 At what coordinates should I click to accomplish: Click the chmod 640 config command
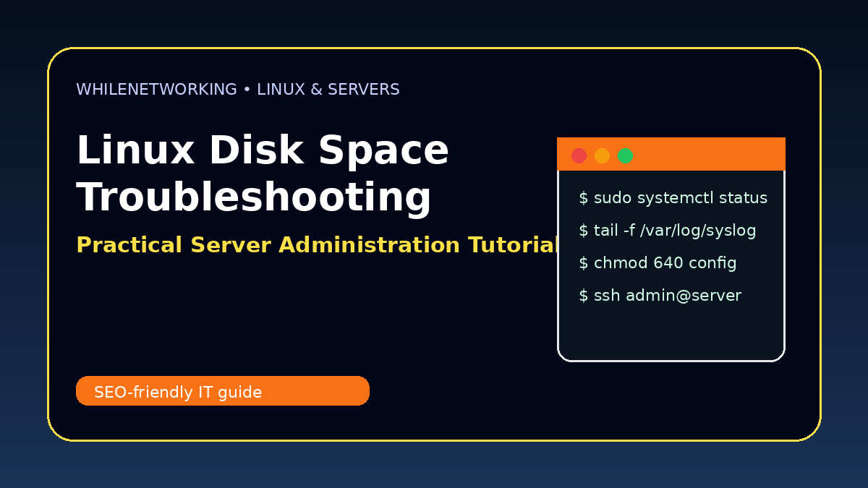click(658, 263)
